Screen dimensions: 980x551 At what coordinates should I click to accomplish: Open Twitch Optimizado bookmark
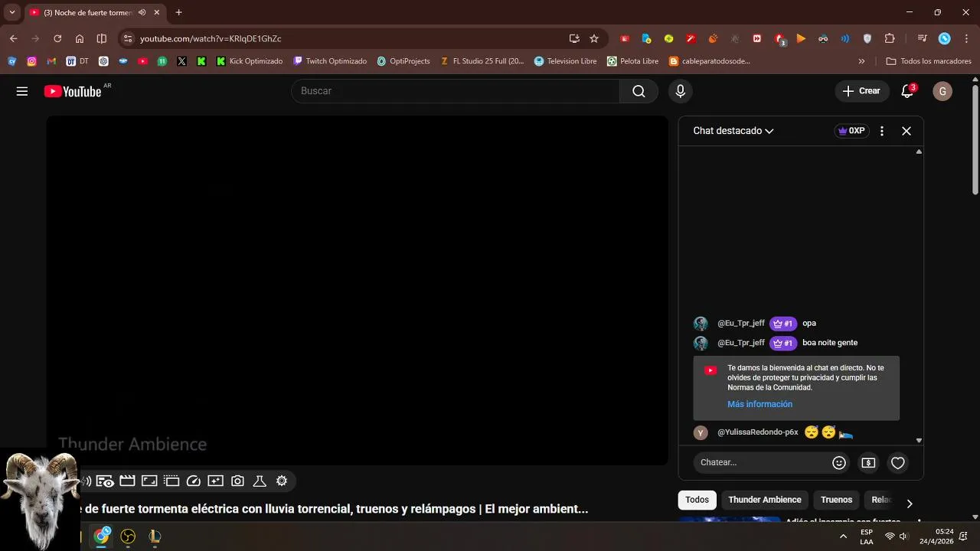point(330,61)
